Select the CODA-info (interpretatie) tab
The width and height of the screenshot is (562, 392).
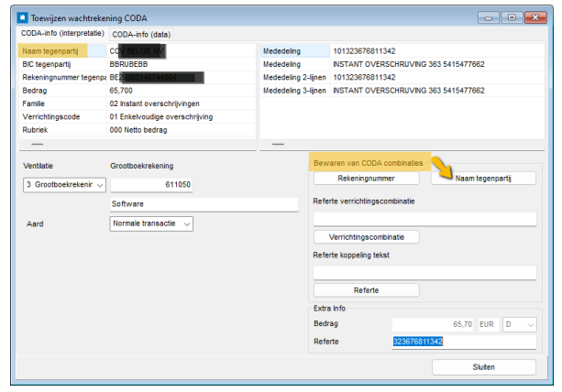tap(62, 33)
